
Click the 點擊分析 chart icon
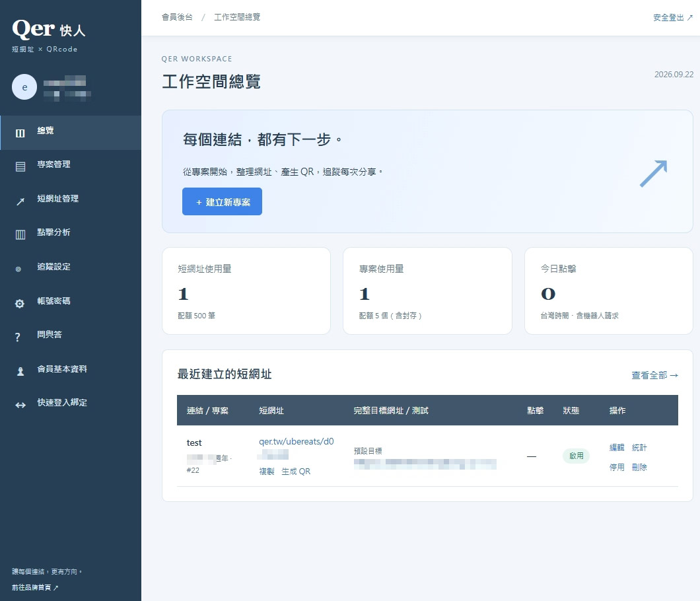pyautogui.click(x=20, y=235)
